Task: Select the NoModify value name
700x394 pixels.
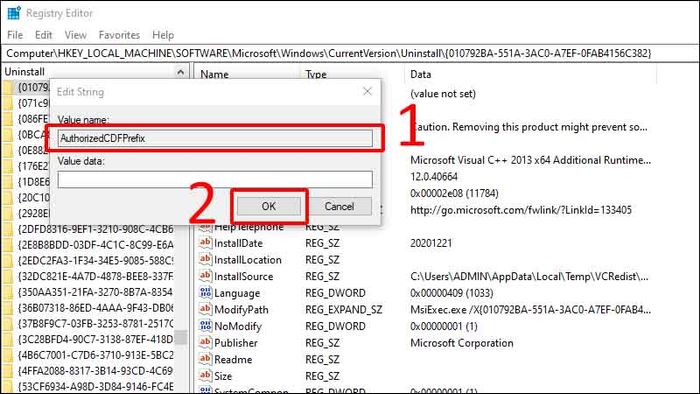Action: (x=238, y=326)
